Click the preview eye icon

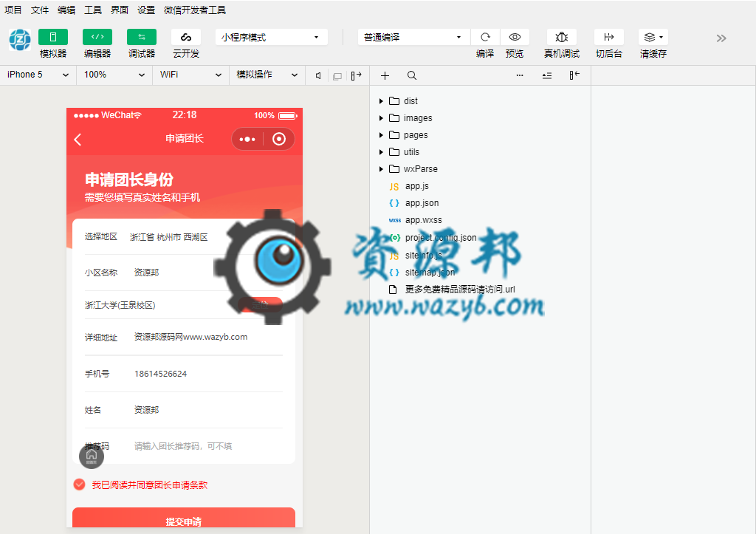515,37
